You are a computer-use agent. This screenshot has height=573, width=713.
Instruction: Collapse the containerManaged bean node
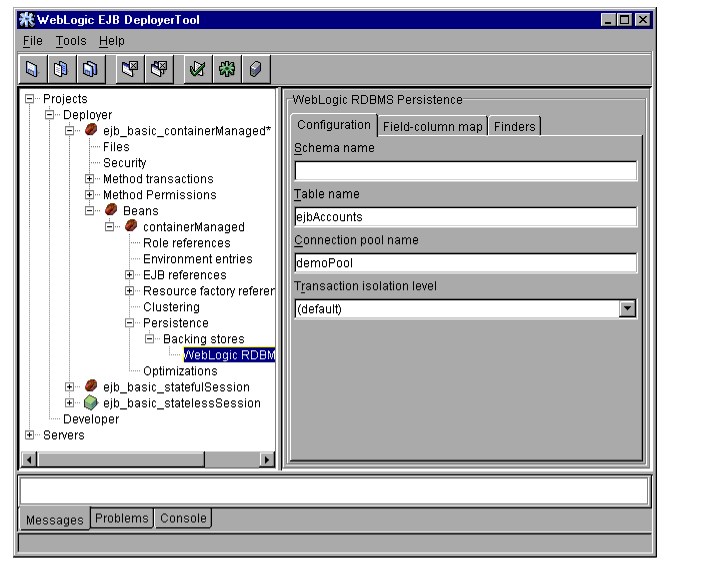(x=110, y=226)
